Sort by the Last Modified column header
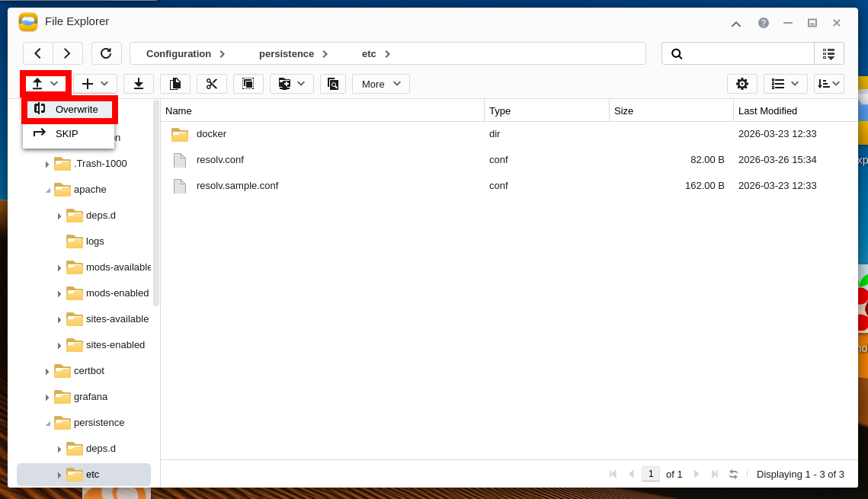 point(767,110)
